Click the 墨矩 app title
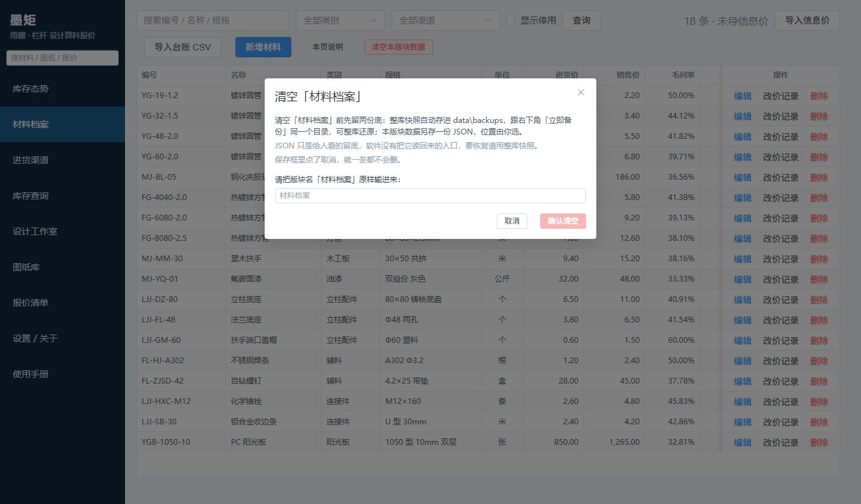The height and width of the screenshot is (504, 861). [x=23, y=20]
